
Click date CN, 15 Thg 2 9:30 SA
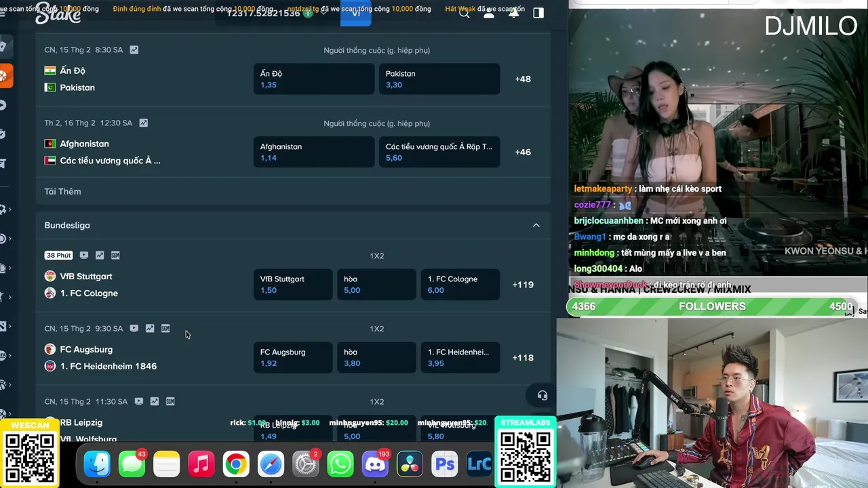click(x=83, y=329)
